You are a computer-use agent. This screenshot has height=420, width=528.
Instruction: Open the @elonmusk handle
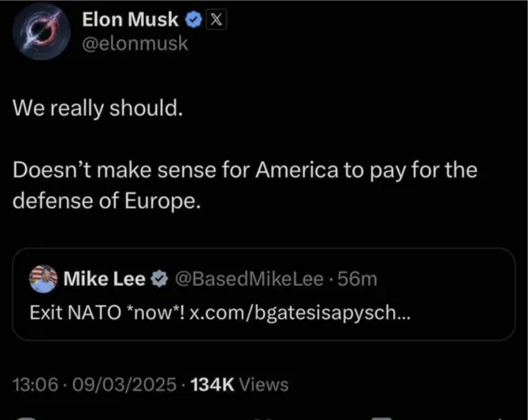coord(135,44)
